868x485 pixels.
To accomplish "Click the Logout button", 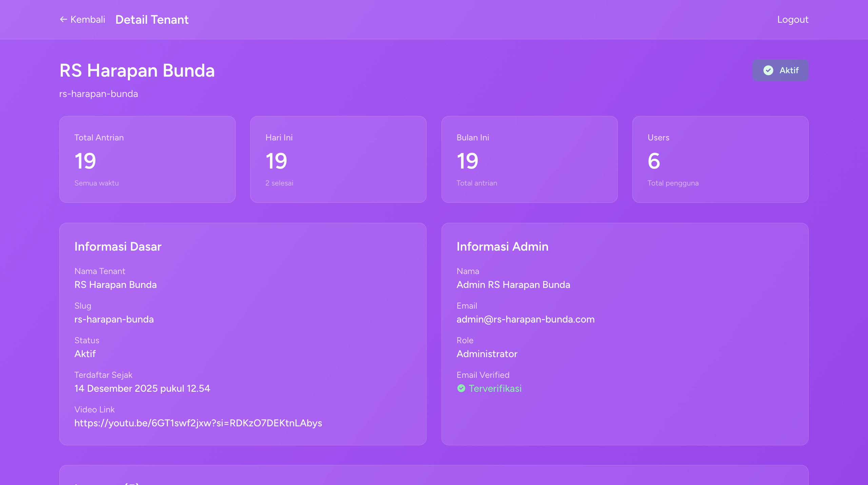I will click(793, 19).
